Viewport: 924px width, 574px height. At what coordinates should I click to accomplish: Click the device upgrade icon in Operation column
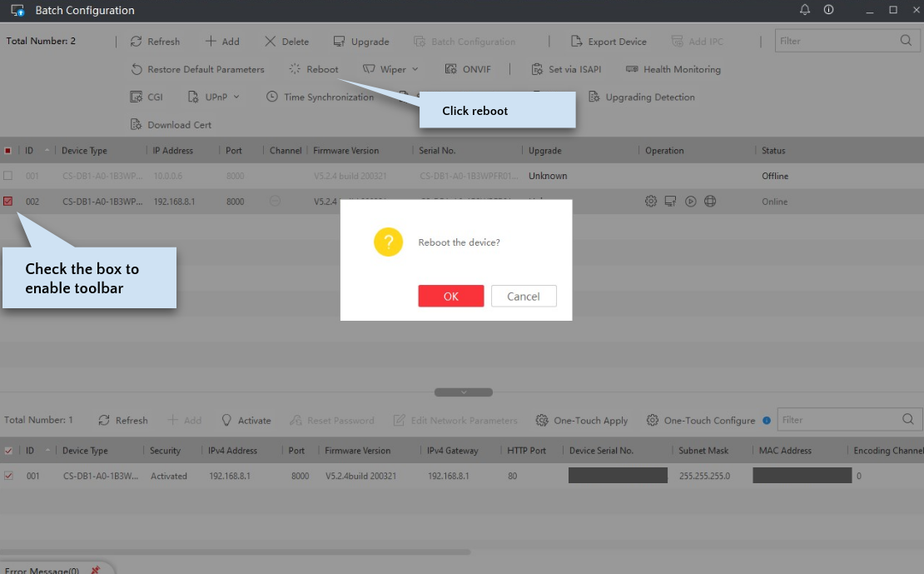click(x=670, y=202)
